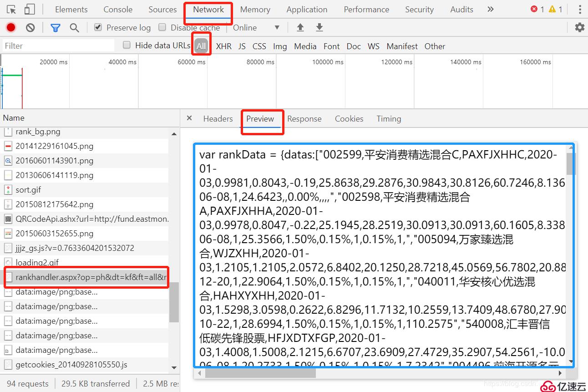Image resolution: width=588 pixels, height=392 pixels.
Task: Select the inspect element cursor icon
Action: tap(11, 10)
